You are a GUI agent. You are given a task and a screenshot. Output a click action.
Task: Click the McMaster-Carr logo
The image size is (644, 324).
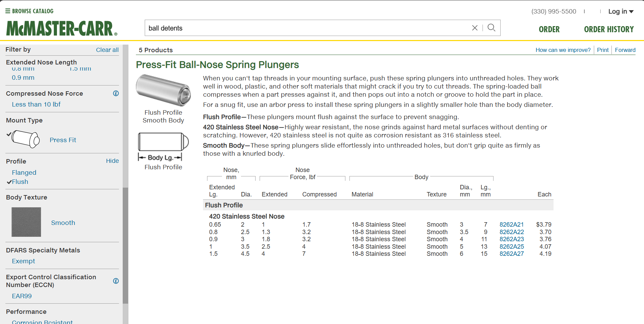coord(62,28)
